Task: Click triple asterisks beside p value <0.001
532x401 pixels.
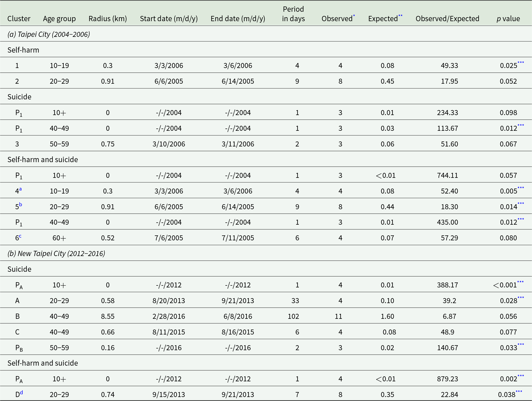Action: pyautogui.click(x=520, y=282)
